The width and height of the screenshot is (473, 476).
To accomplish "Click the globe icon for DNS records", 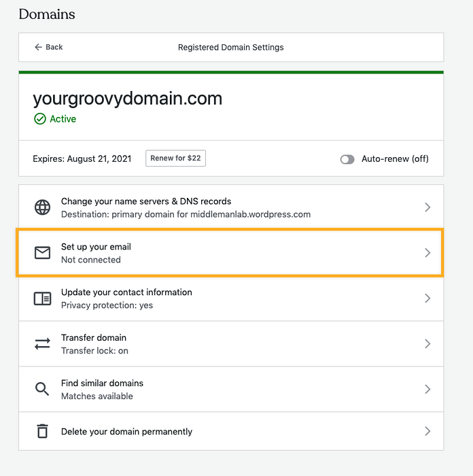I will pos(42,207).
